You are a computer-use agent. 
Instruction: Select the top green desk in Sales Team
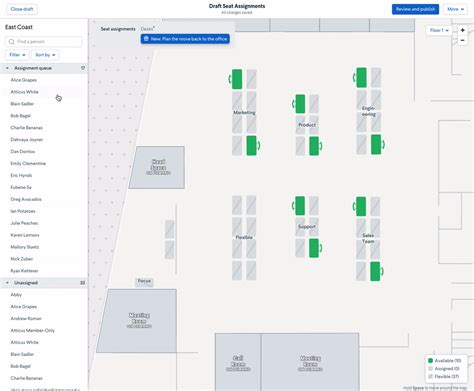pyautogui.click(x=361, y=206)
